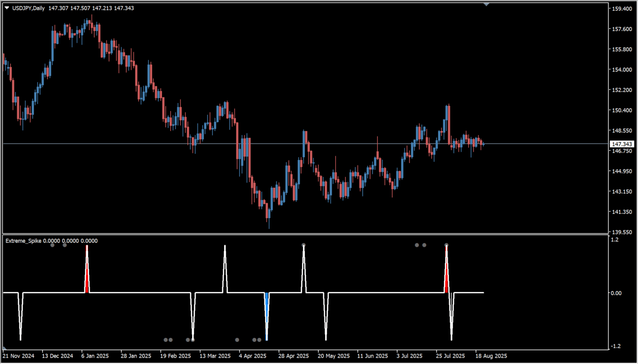The height and width of the screenshot is (364, 638).
Task: Click the indicator scale value -1.2
Action: [616, 346]
